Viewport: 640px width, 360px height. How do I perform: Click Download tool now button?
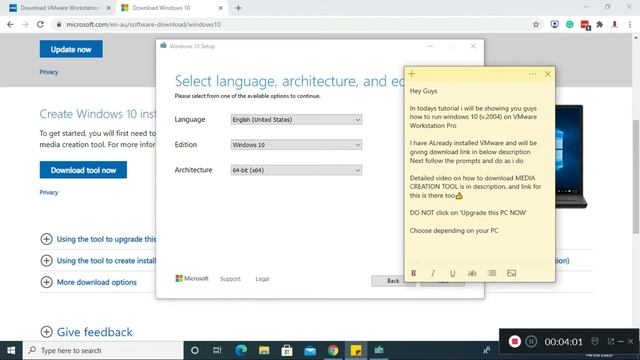pos(83,170)
